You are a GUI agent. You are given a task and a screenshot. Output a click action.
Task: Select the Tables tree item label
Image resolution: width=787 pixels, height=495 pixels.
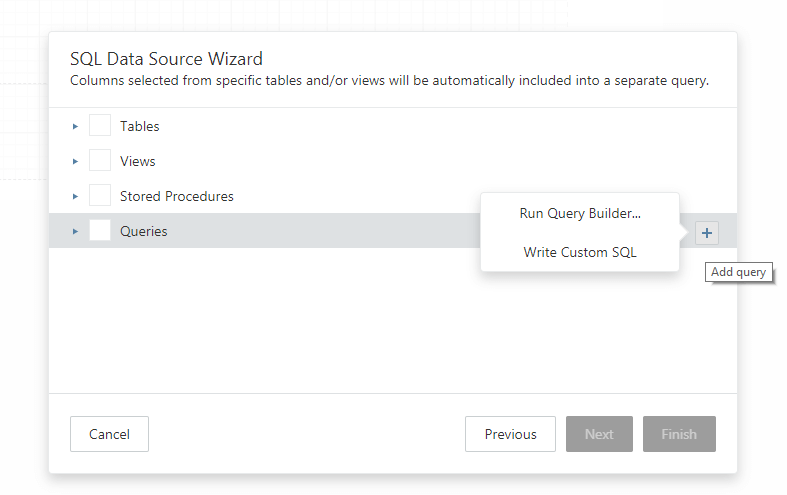pyautogui.click(x=140, y=126)
